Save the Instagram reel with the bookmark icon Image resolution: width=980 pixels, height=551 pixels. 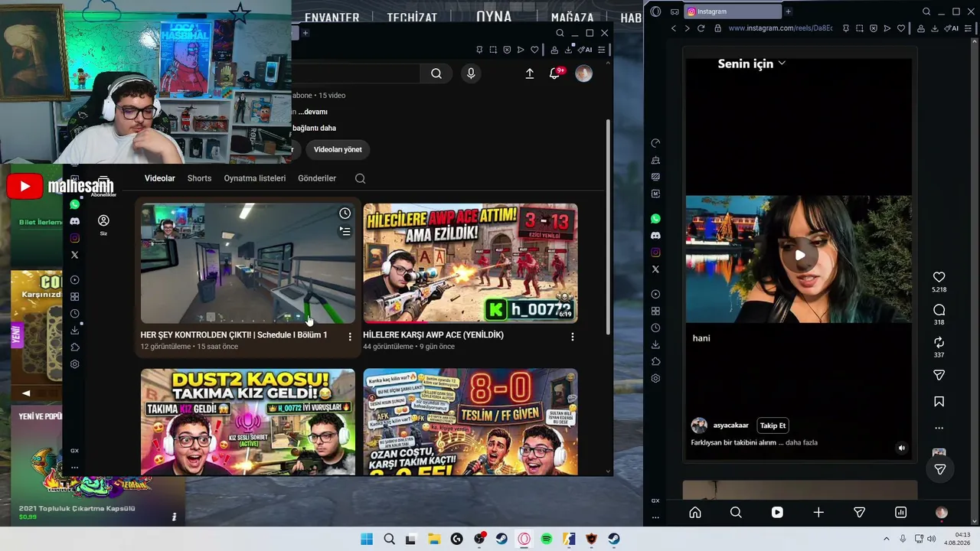coord(939,402)
